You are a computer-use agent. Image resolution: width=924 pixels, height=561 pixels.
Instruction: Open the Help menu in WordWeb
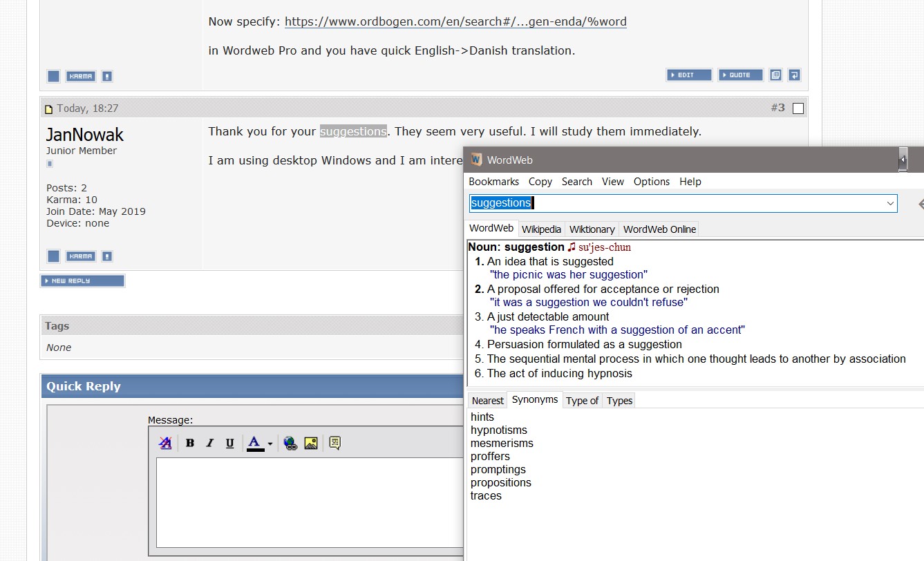(x=690, y=182)
